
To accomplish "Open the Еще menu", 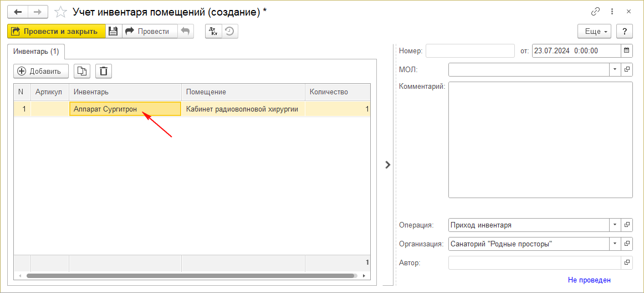I will click(594, 32).
